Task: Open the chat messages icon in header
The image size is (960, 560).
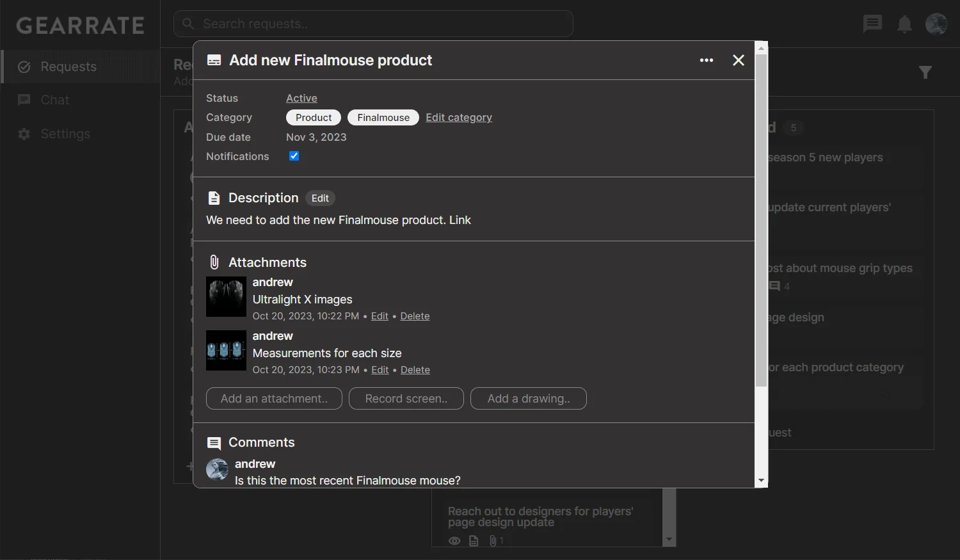Action: point(872,24)
